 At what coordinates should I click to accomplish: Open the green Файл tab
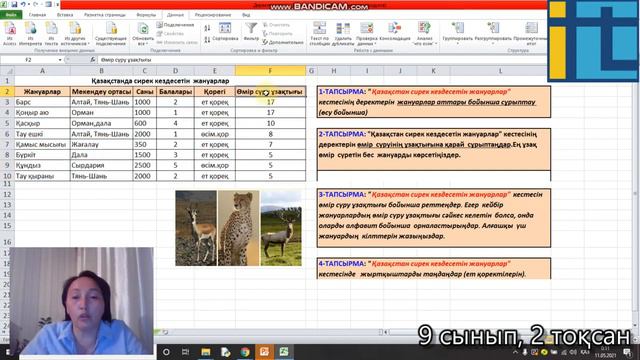(11, 15)
